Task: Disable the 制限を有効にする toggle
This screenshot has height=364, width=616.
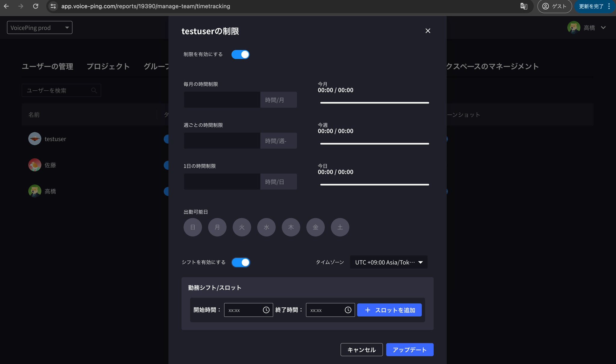Action: coord(240,54)
